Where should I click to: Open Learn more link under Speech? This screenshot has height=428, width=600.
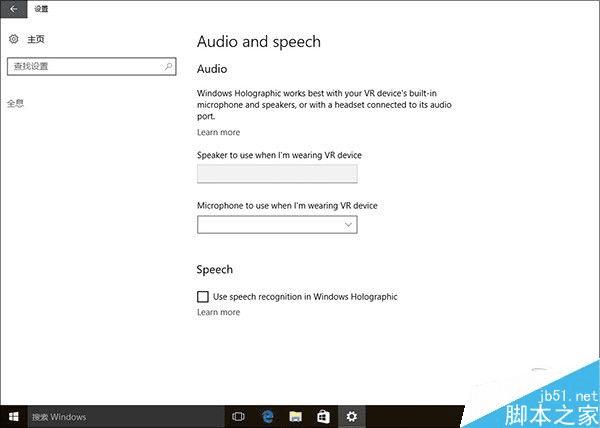pos(218,312)
